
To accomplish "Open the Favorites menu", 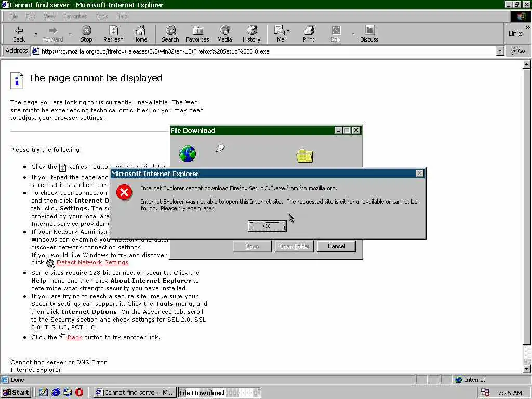I will (x=75, y=16).
